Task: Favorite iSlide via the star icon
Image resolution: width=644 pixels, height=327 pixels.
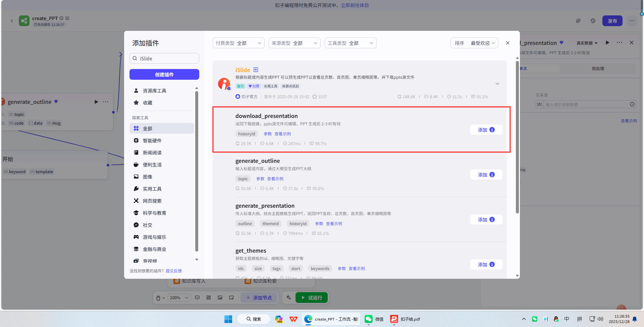Action: [x=315, y=96]
